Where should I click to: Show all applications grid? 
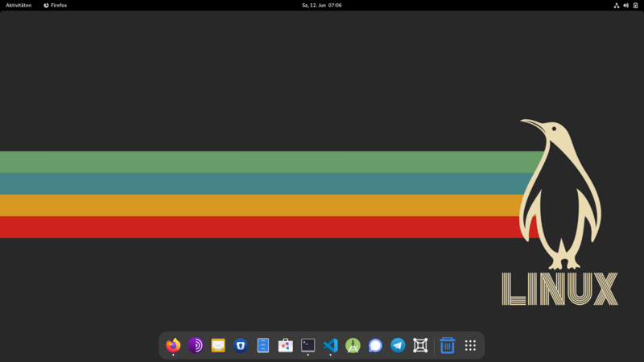[470, 345]
